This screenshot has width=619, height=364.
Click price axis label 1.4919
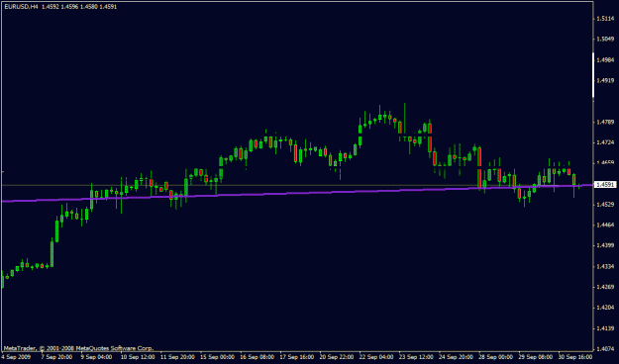(605, 80)
